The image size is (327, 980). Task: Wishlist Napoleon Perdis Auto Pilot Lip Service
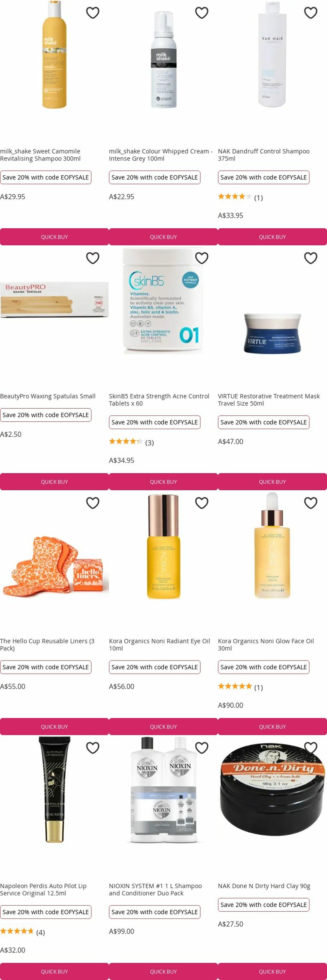tap(93, 748)
